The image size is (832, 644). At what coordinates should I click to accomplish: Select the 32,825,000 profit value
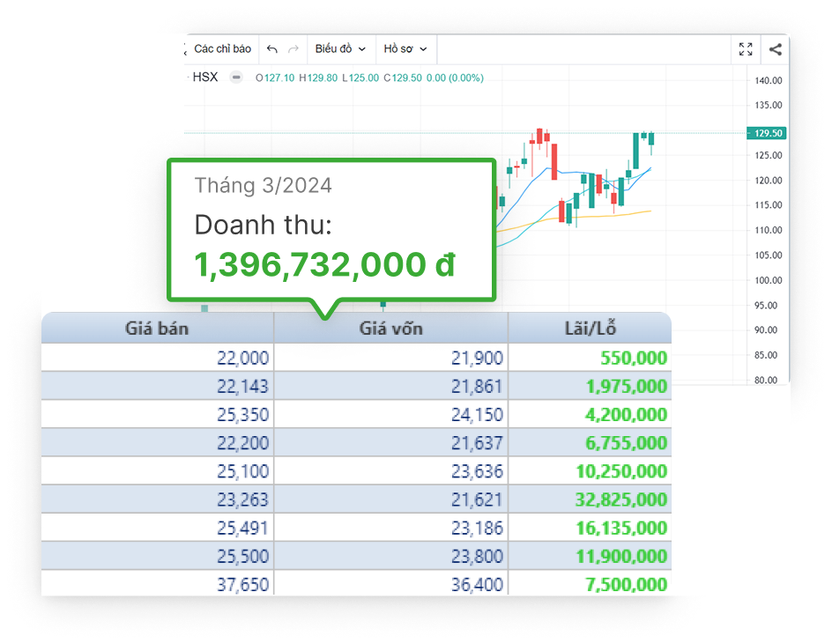621,500
